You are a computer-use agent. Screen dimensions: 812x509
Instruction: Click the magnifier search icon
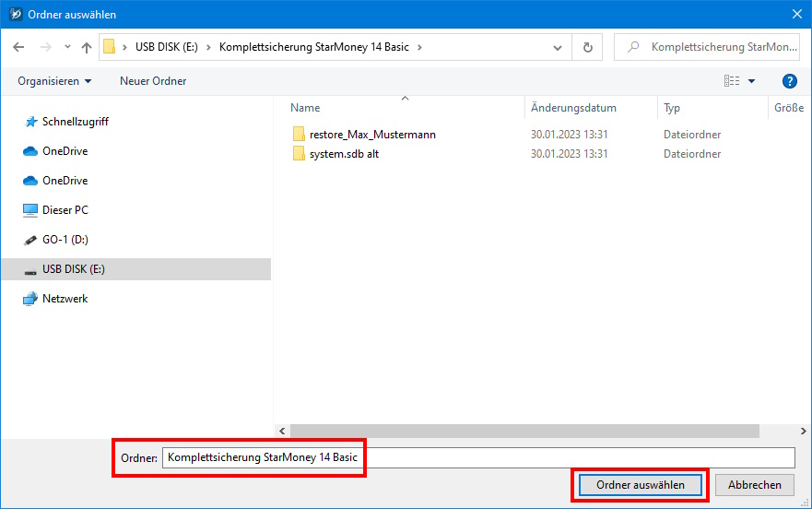(633, 47)
